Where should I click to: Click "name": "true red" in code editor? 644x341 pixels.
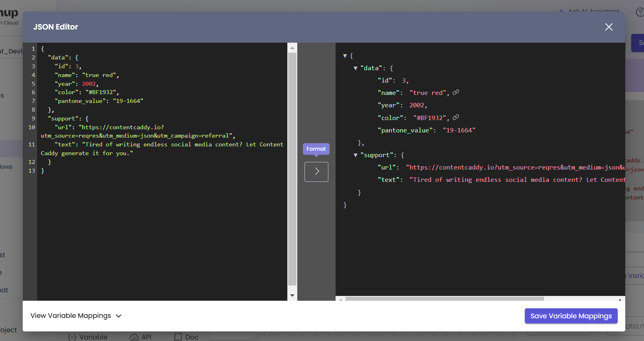[87, 75]
